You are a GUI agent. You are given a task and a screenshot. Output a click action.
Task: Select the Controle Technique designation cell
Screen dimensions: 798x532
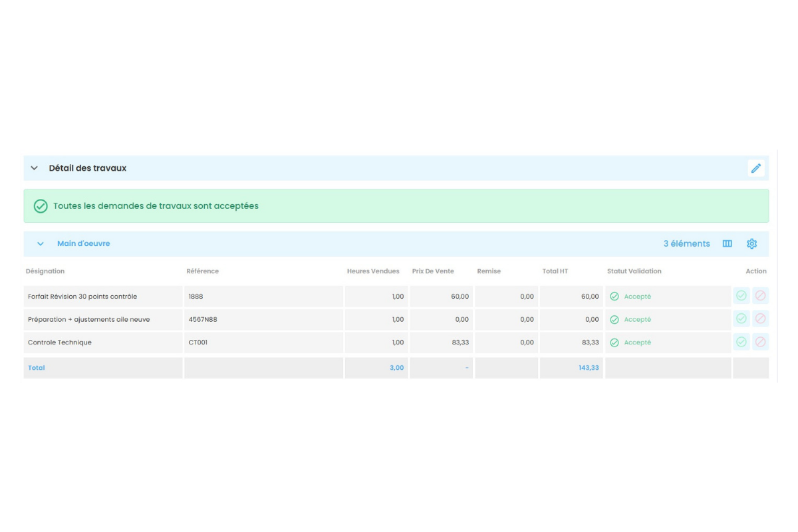point(103,342)
